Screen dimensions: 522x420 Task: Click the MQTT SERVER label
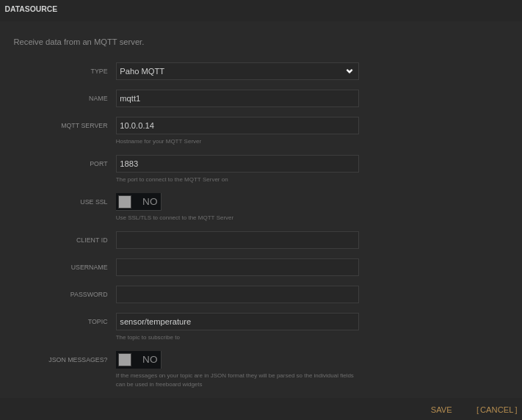point(84,126)
